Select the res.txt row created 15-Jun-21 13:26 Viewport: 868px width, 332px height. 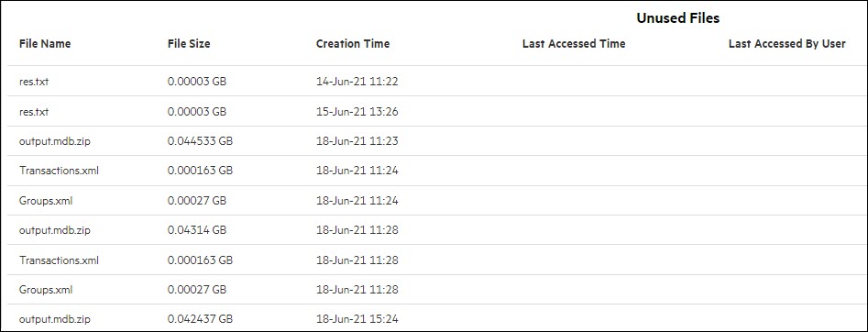click(434, 111)
